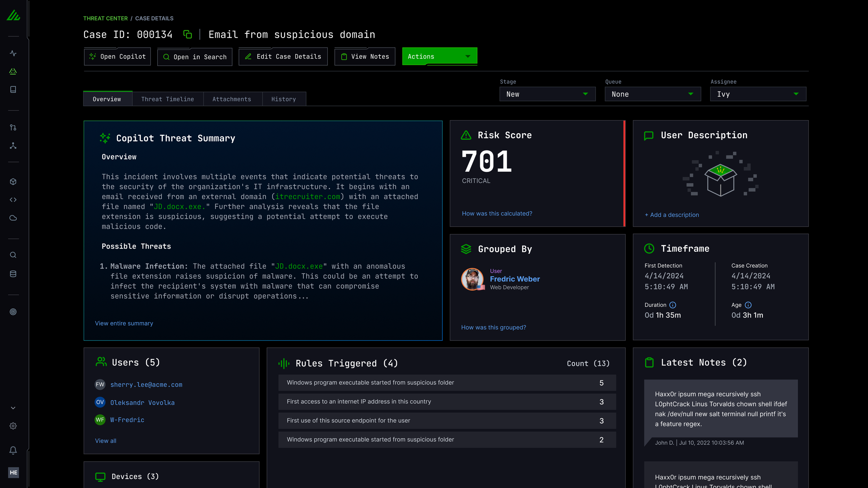Open 'View entire summary' link in Copilot Threat Summary
Viewport: 868px width, 488px height.
click(124, 323)
